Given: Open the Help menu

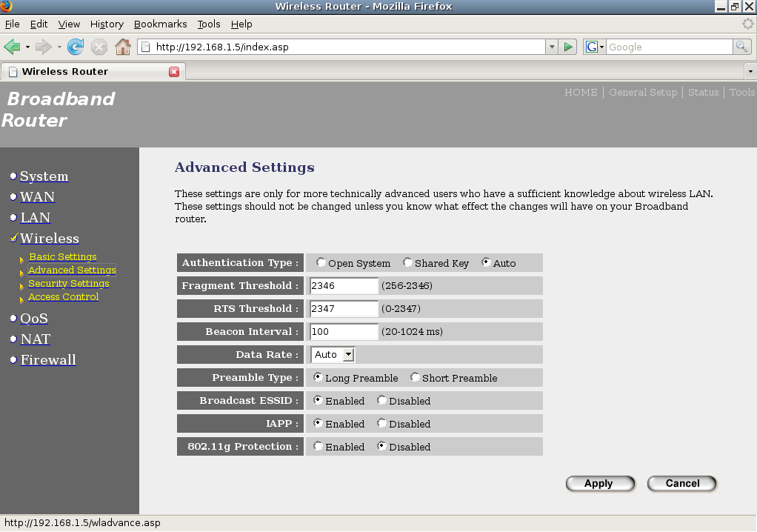Looking at the screenshot, I should 241,24.
